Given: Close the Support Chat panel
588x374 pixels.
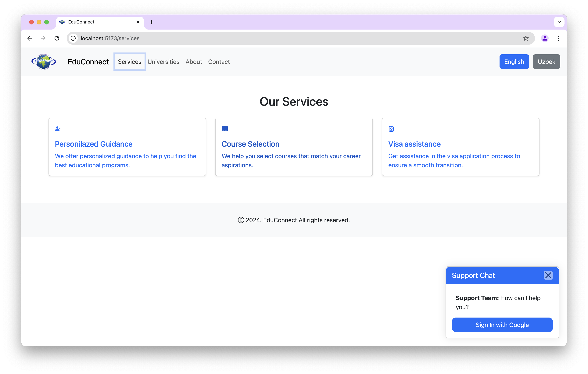Looking at the screenshot, I should pos(548,275).
